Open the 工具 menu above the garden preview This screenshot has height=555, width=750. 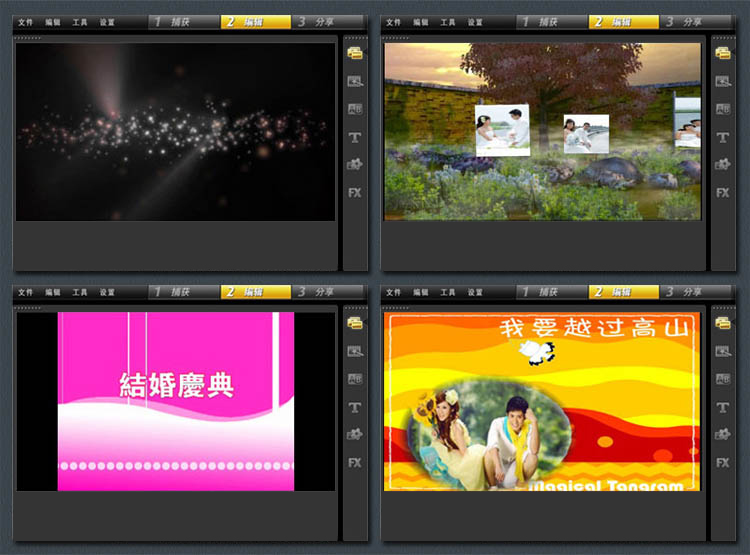[447, 22]
